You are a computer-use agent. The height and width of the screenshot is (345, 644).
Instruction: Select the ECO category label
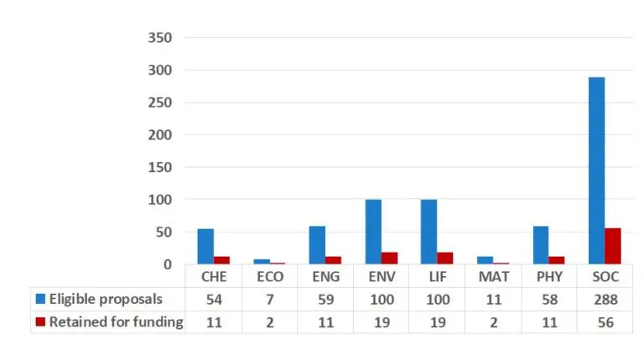pyautogui.click(x=269, y=277)
